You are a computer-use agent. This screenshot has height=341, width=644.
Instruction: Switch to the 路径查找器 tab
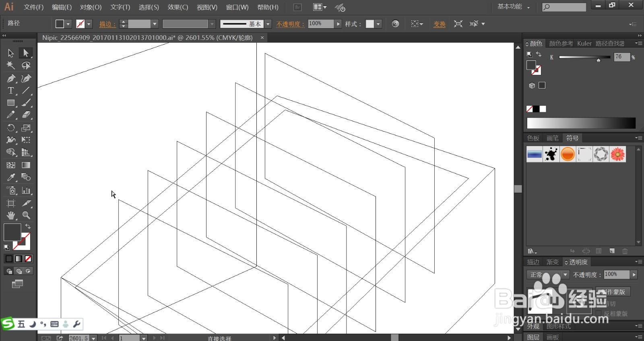point(610,43)
